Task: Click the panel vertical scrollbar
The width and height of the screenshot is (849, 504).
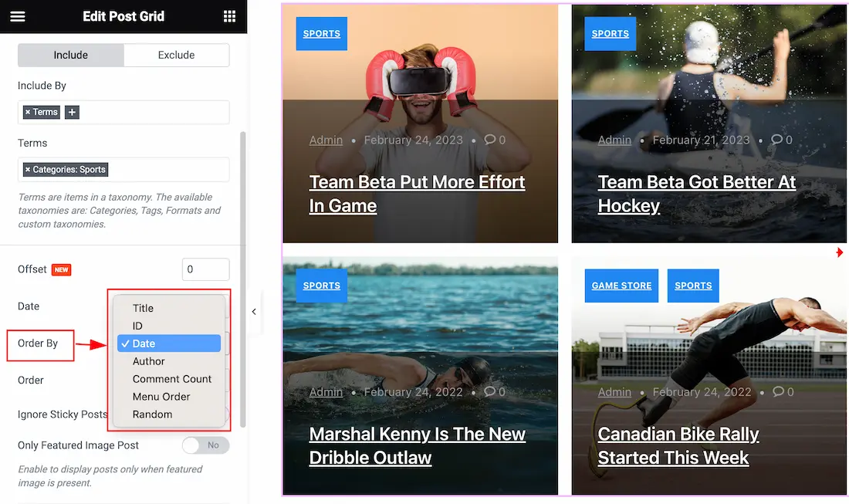Action: 243,279
